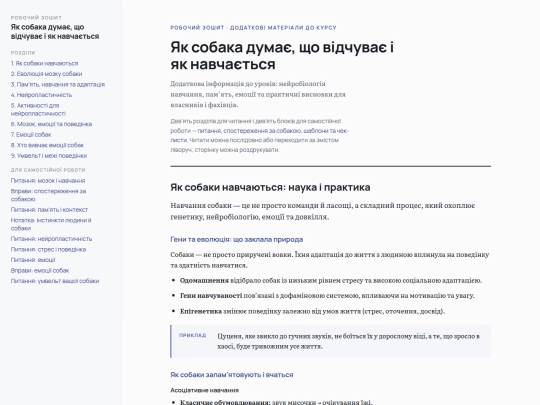
Task: Open 'Питання: мозок і навчання' worksheet
Action: [48, 180]
